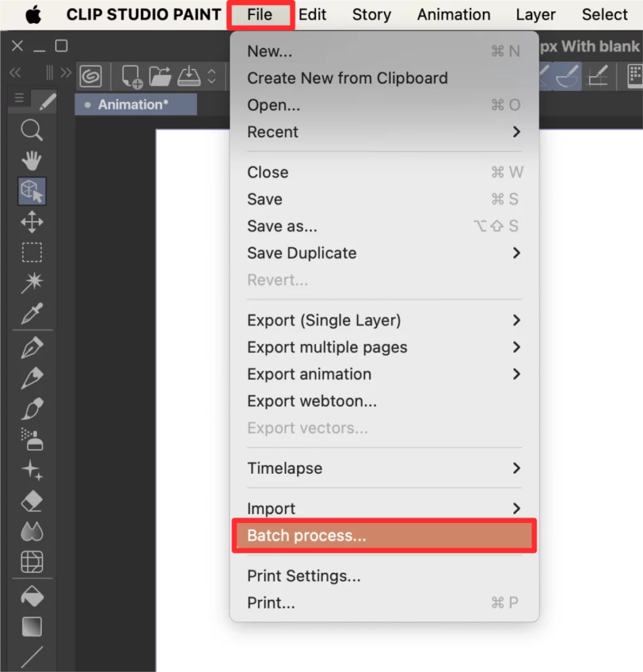This screenshot has width=643, height=672.
Task: Select the rectangular Selection area tool
Action: click(x=31, y=253)
